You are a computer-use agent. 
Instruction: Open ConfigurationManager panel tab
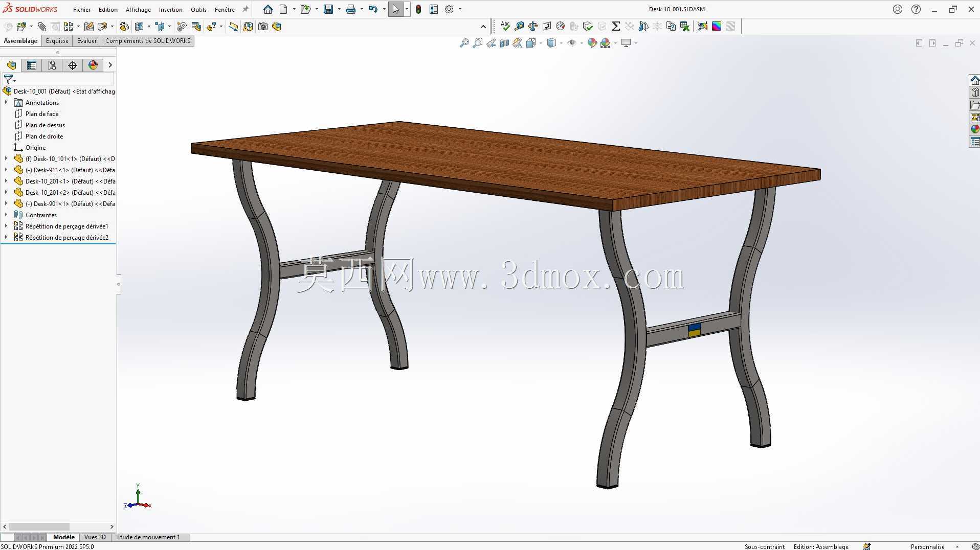click(x=52, y=65)
